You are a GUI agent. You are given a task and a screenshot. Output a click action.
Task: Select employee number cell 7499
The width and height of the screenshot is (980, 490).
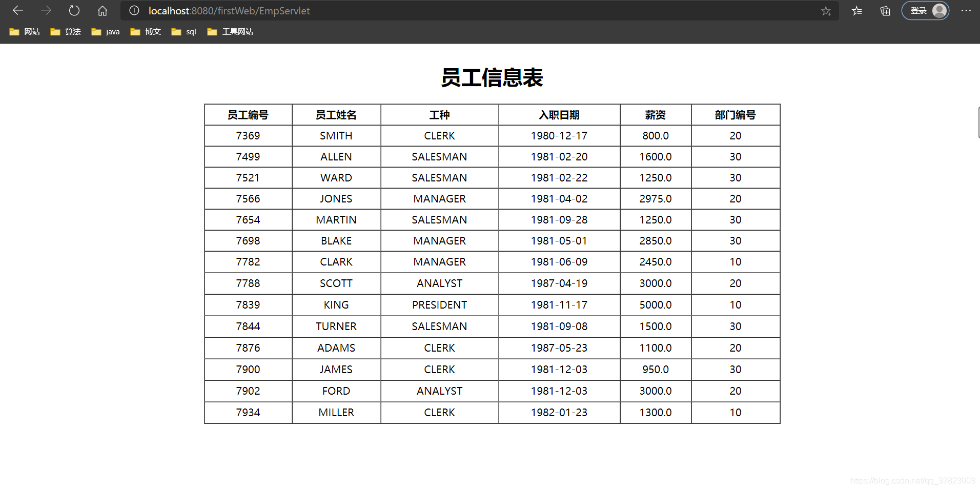click(248, 157)
